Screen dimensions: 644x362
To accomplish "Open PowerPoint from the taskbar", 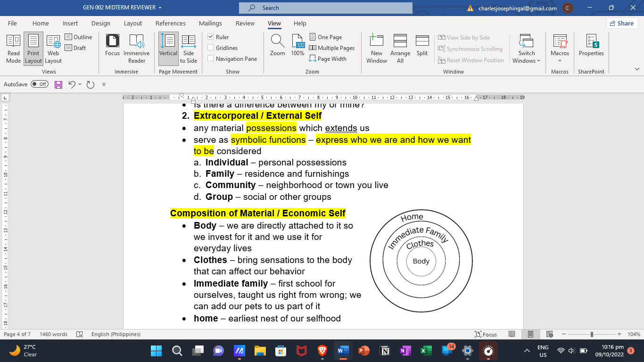I will [363, 351].
